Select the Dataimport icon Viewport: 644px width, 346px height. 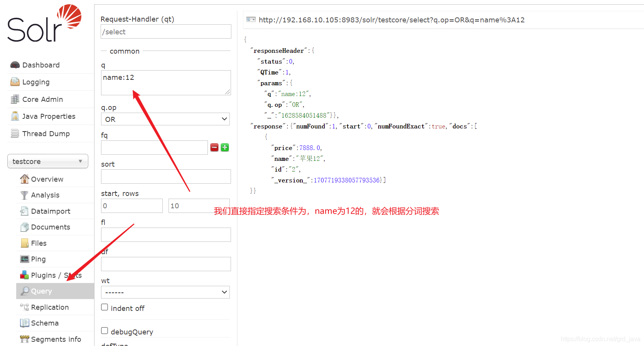[25, 211]
